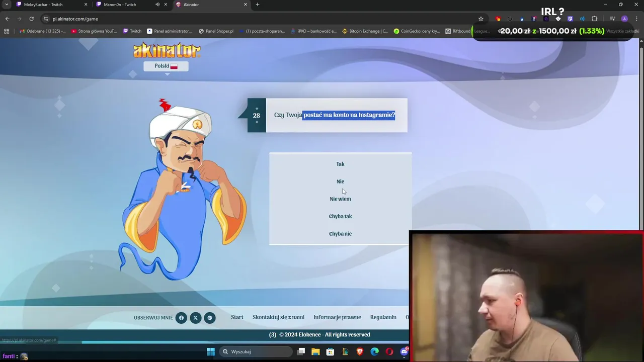Open the profile avatar 'A'
Viewport: 644px width, 362px height.
point(624,19)
